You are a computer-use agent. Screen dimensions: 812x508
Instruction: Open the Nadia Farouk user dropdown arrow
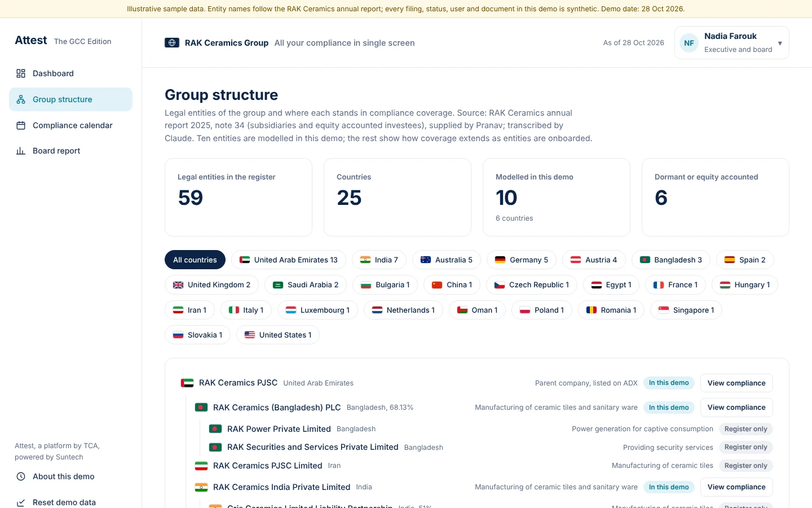click(x=780, y=43)
